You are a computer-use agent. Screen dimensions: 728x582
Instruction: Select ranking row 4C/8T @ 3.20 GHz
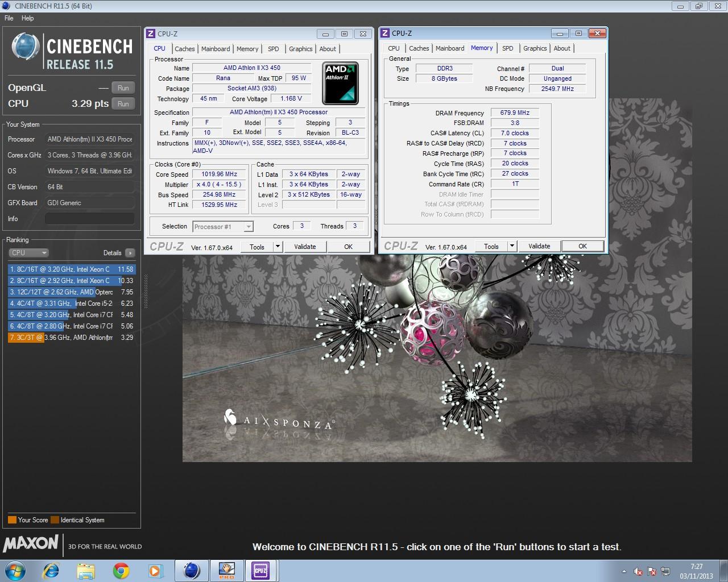(x=72, y=315)
